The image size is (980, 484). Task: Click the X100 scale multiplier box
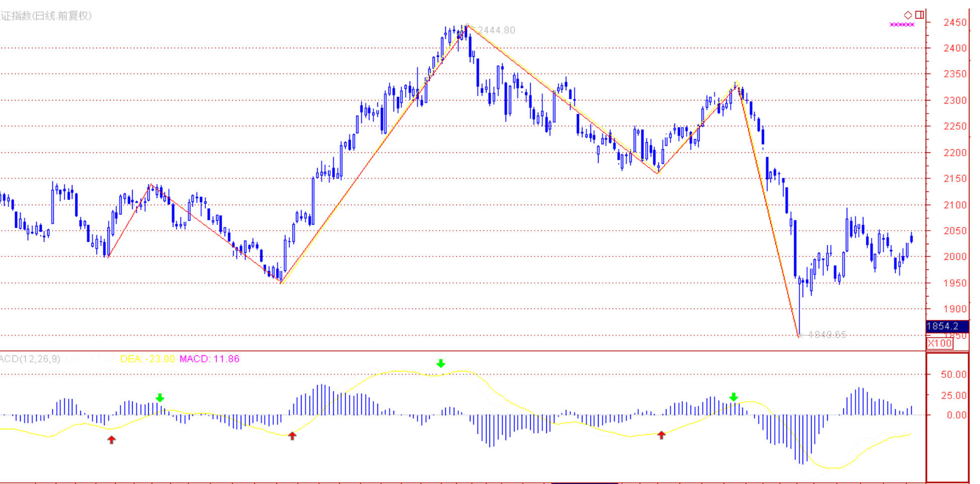pyautogui.click(x=939, y=343)
